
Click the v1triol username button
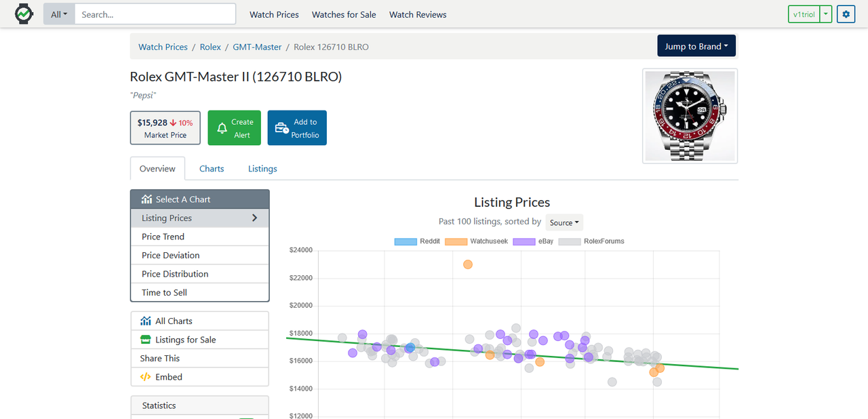click(804, 14)
